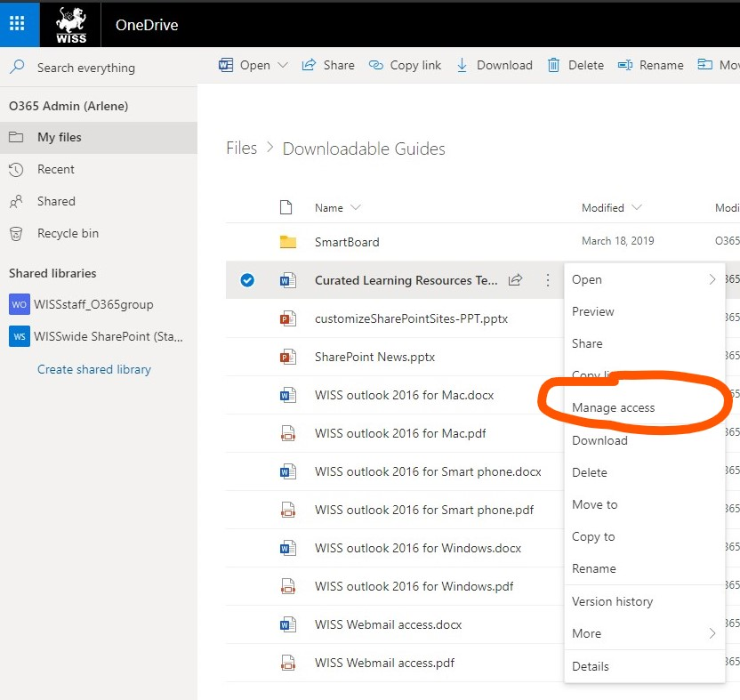
Task: Choose Move to in the context menu
Action: (644, 504)
